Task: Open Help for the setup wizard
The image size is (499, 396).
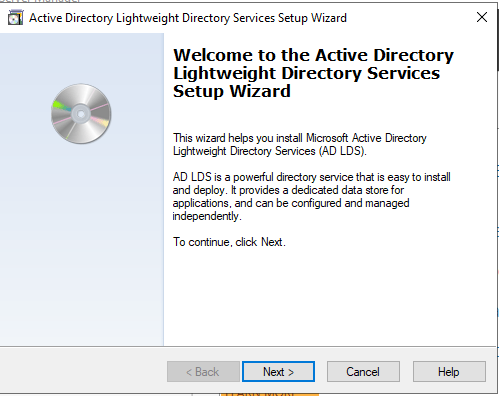Action: [449, 371]
